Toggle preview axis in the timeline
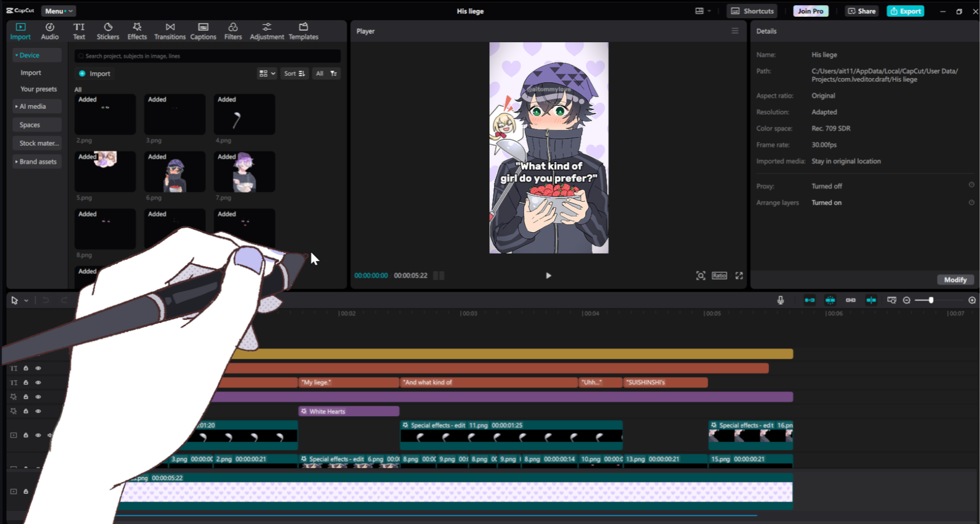Image resolution: width=980 pixels, height=524 pixels. click(x=871, y=300)
